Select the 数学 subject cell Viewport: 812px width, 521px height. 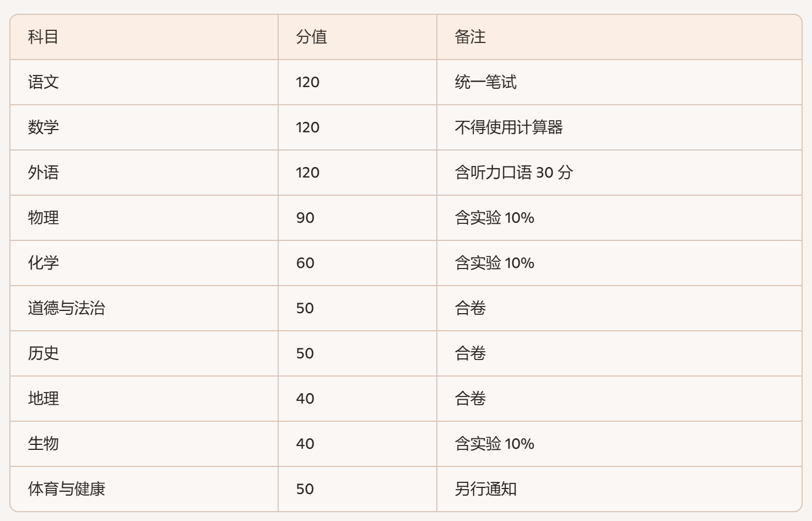click(44, 127)
